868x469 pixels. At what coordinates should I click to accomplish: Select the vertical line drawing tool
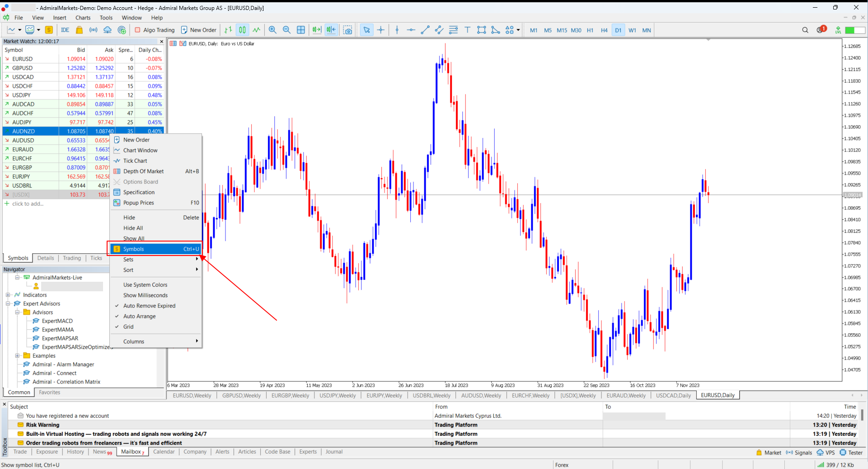[x=397, y=30]
